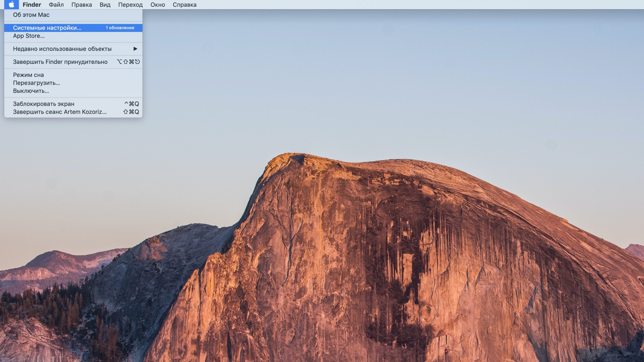Click the submenu arrow for recent items
Viewport: 644px width, 362px height.
click(x=135, y=49)
